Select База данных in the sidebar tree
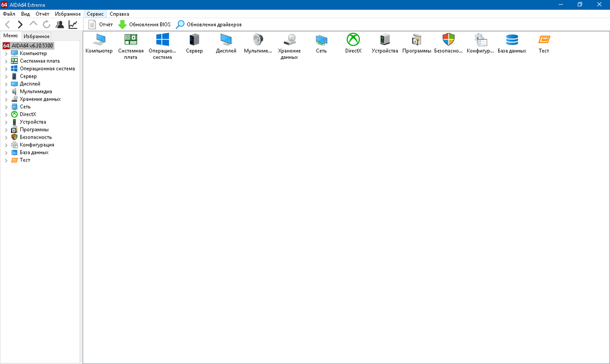610x364 pixels. tap(34, 152)
